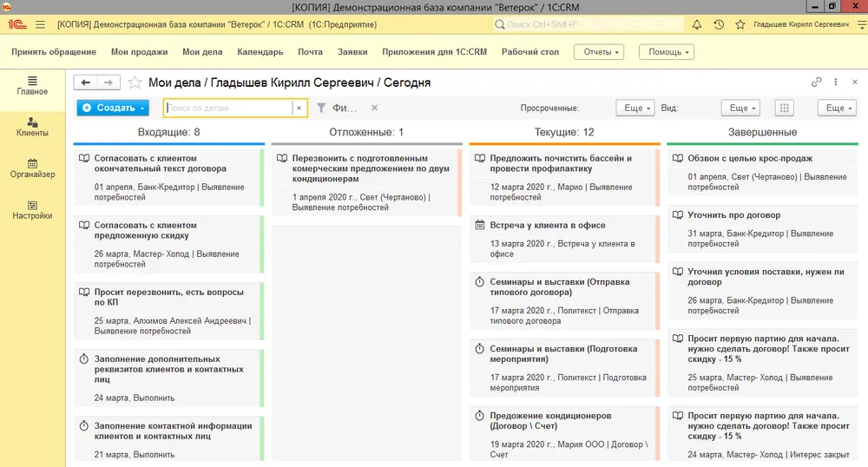Click into Поиск по делам input field
This screenshot has height=467, width=868.
(x=227, y=108)
